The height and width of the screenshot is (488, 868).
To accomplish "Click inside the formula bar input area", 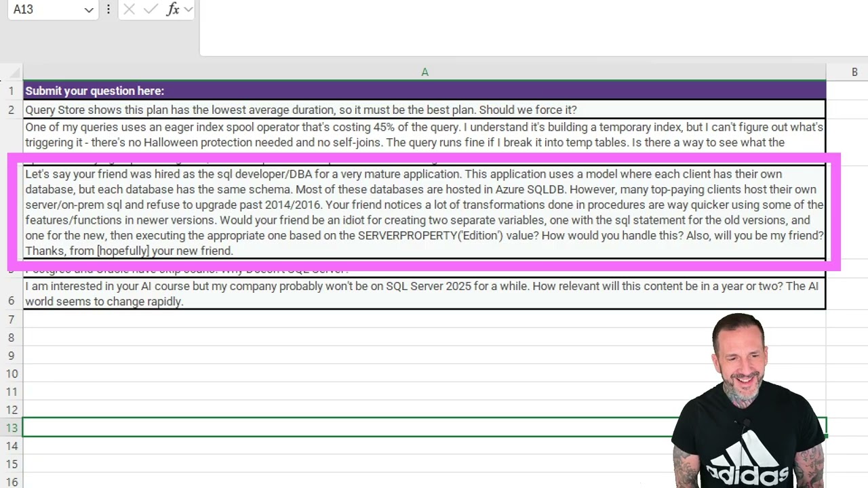I will pyautogui.click(x=534, y=27).
